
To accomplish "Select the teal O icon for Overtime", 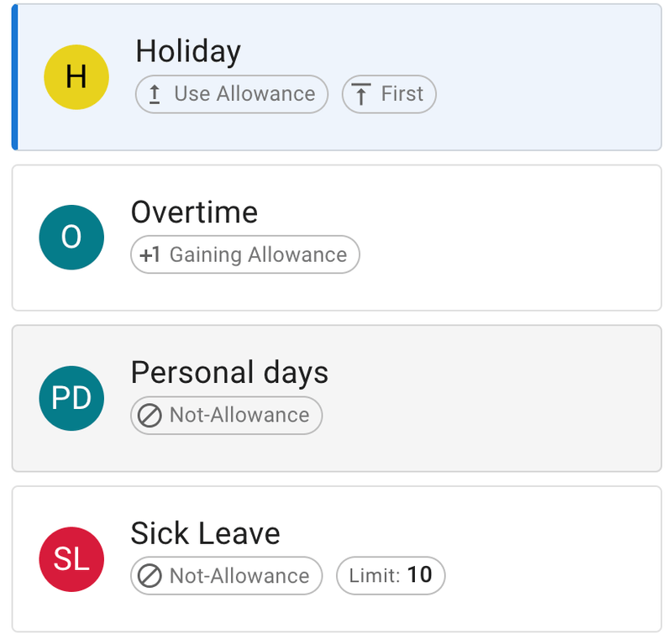I will pyautogui.click(x=71, y=238).
